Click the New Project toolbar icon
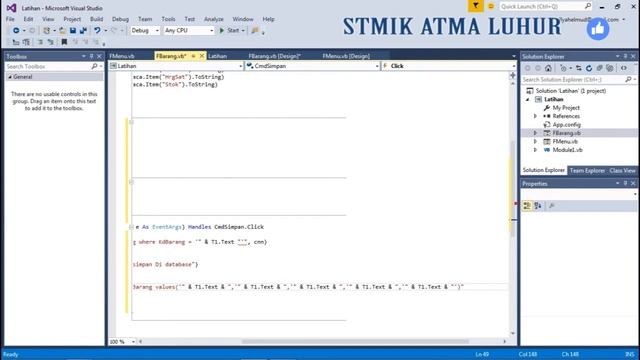 [47, 31]
